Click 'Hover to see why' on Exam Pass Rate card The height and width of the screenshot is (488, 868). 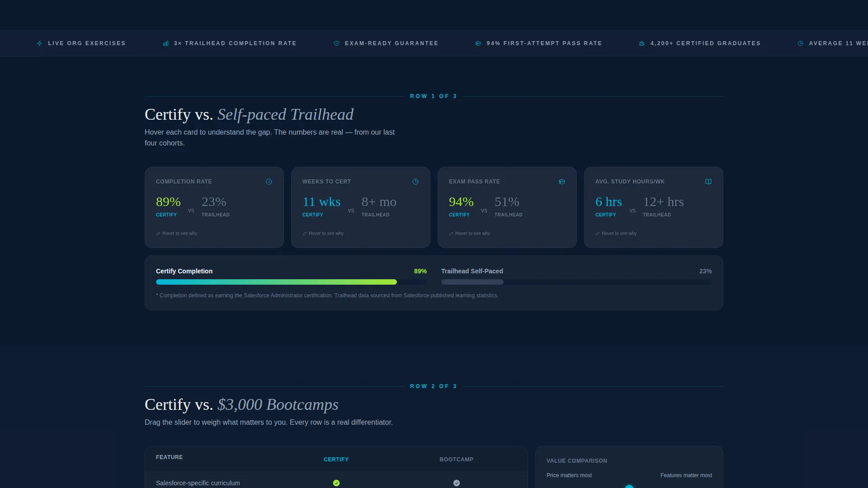[472, 234]
